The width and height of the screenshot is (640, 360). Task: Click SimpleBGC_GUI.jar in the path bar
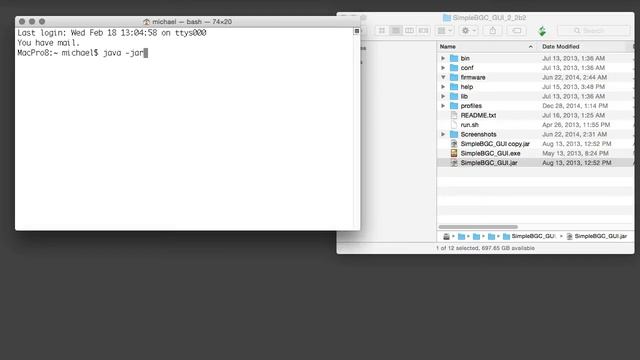(596, 236)
